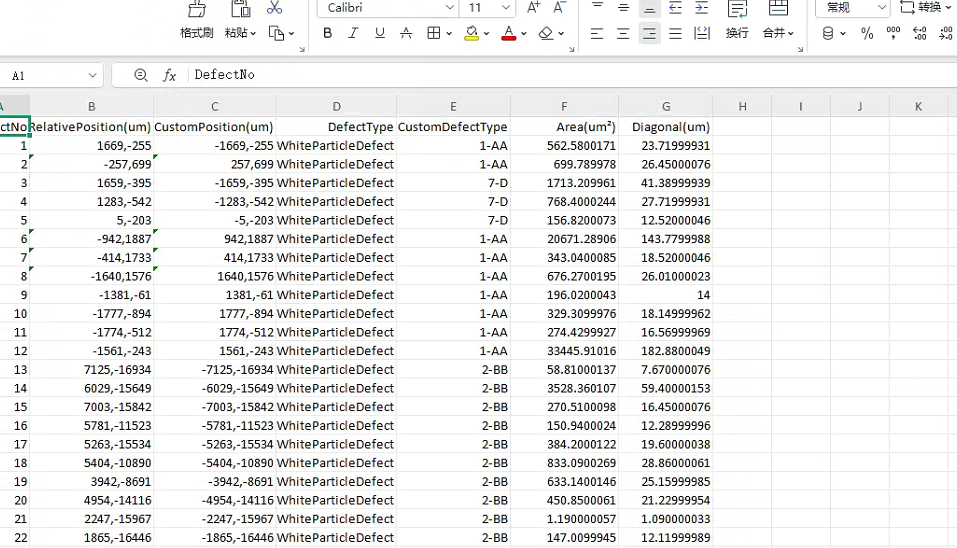The height and width of the screenshot is (548, 957).
Task: Toggle bold formatting
Action: 328,33
